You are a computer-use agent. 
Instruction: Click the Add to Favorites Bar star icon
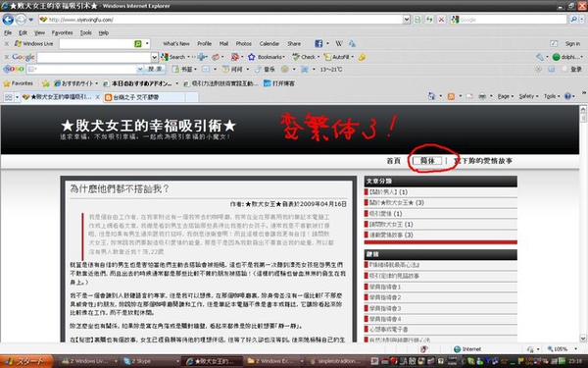click(46, 83)
